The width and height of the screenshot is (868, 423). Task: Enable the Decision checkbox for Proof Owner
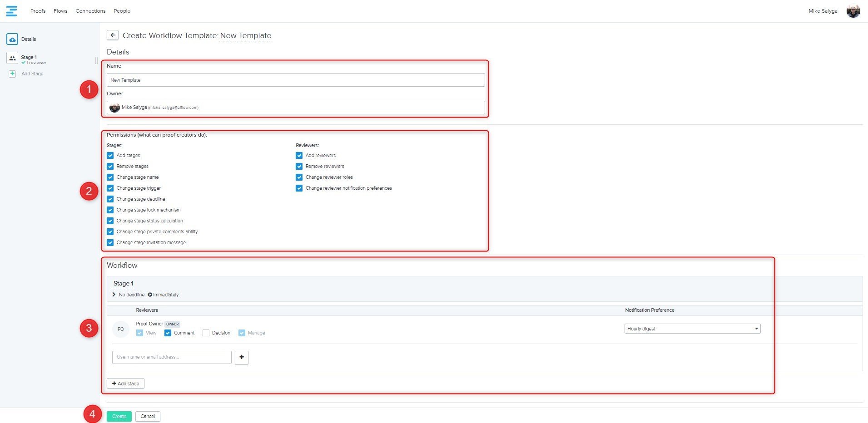click(x=206, y=333)
